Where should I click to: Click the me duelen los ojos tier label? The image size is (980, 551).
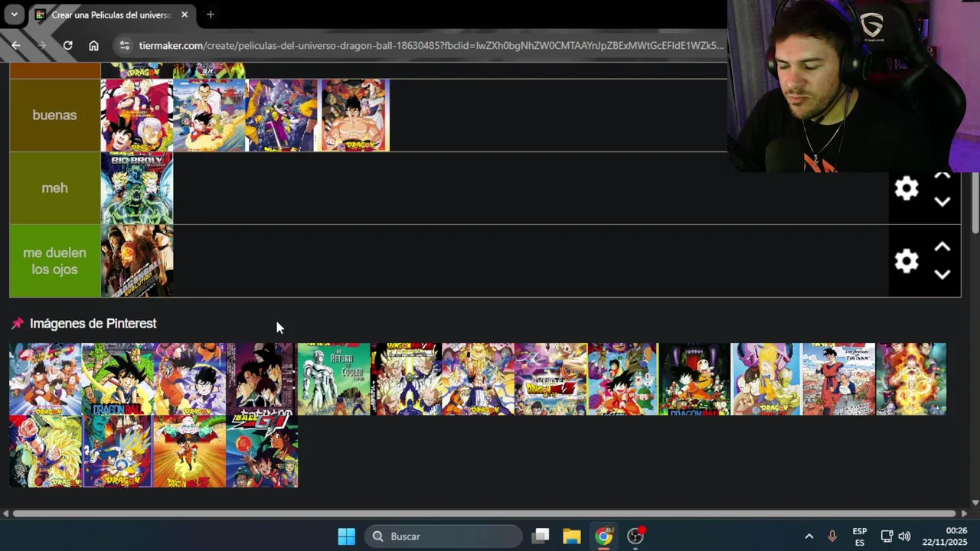pos(54,260)
